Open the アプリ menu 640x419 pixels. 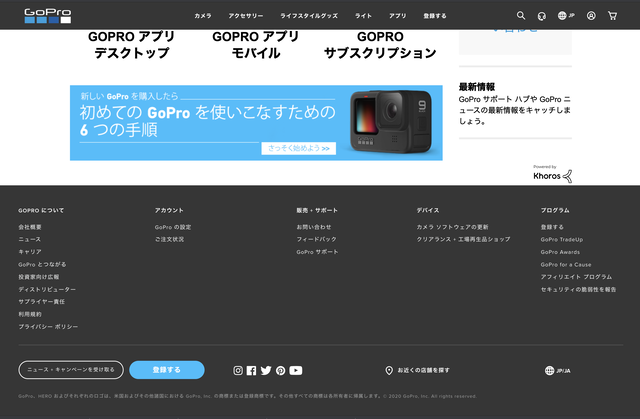(398, 16)
